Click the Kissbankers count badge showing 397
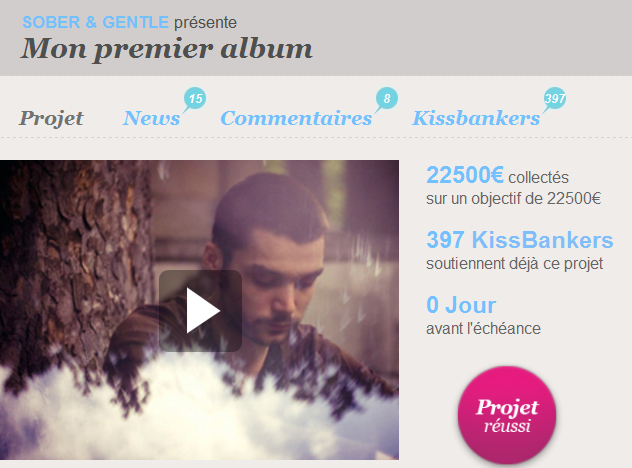 (x=555, y=98)
